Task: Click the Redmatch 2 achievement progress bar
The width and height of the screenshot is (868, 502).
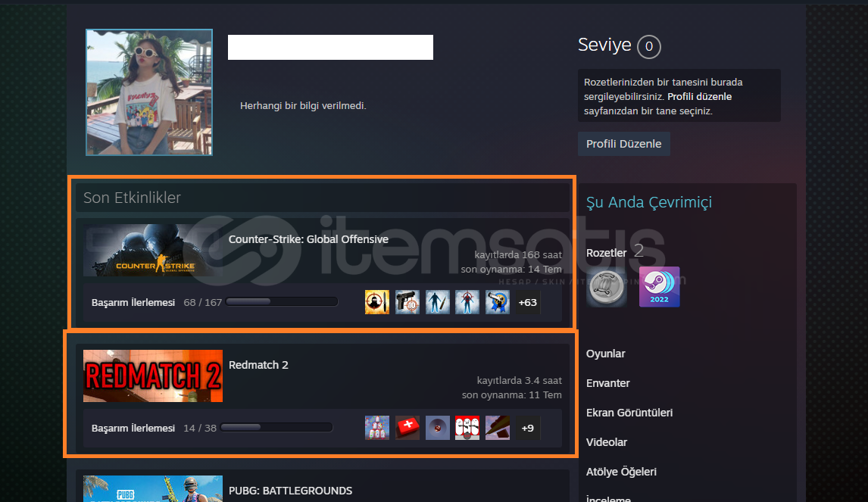Action: (x=276, y=427)
